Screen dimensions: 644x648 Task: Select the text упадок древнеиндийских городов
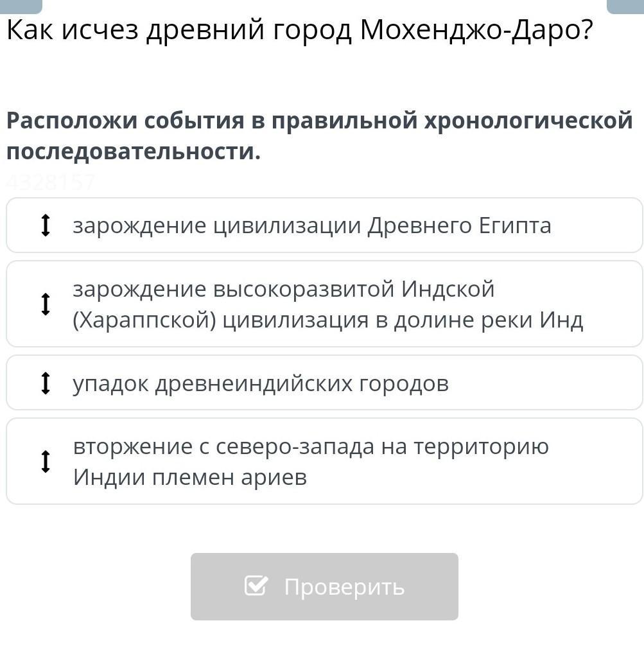click(261, 384)
